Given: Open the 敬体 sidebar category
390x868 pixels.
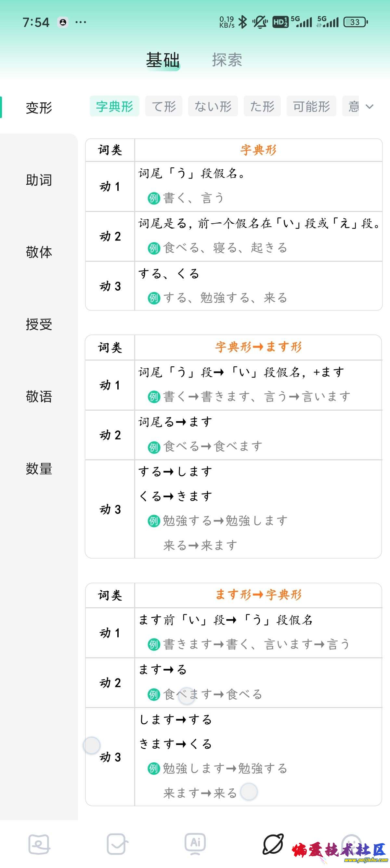Looking at the screenshot, I should click(39, 252).
